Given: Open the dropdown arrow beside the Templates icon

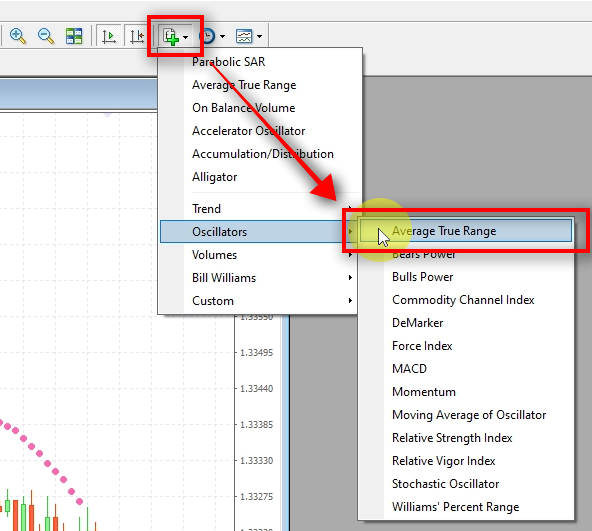Looking at the screenshot, I should (x=259, y=37).
